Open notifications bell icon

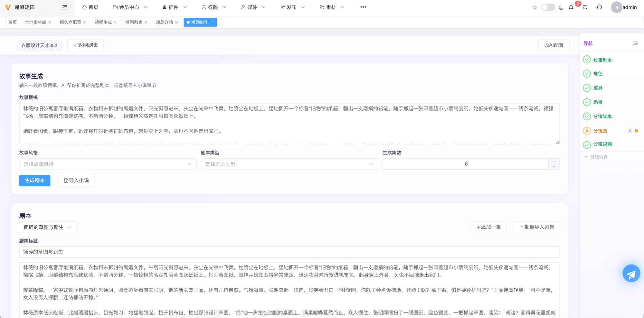pyautogui.click(x=571, y=7)
